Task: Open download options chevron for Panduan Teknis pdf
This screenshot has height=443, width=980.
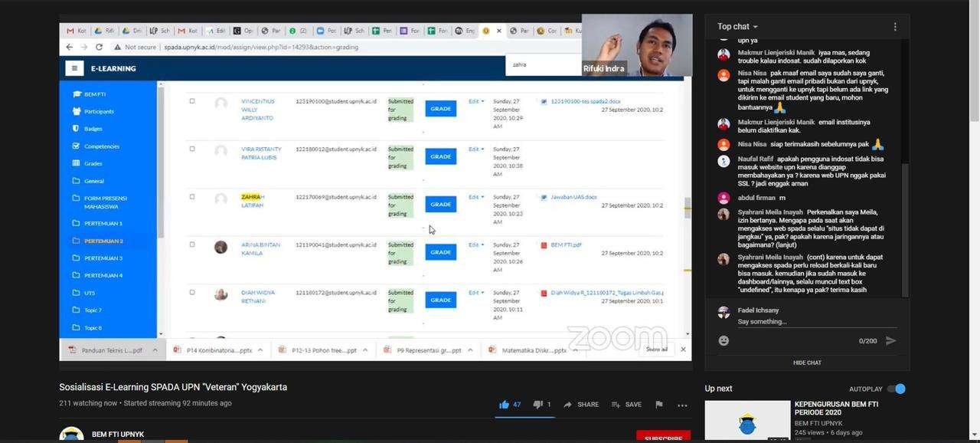Action: tap(155, 349)
